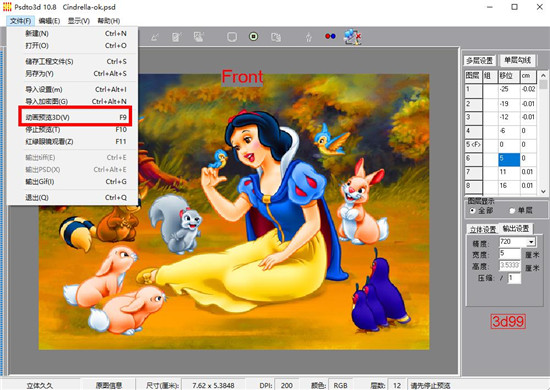Click 立体久久 in the status bar
This screenshot has height=390, width=550.
(x=40, y=385)
